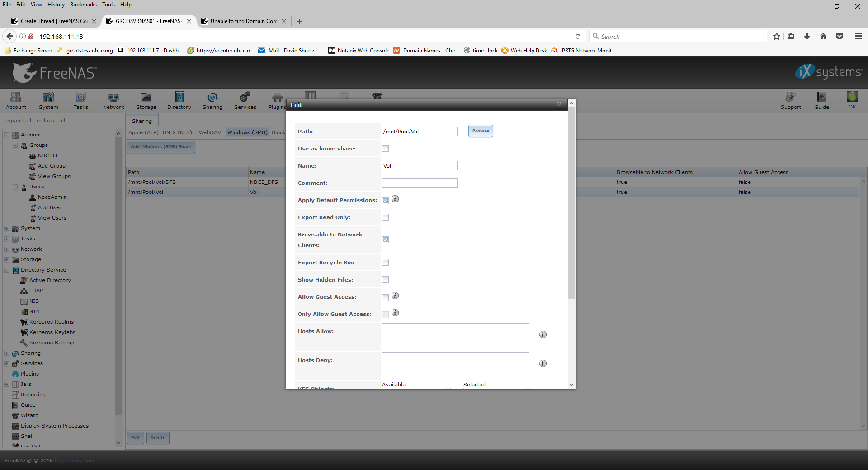
Task: Select the UNIX (NFS) sharing tab
Action: tap(177, 132)
